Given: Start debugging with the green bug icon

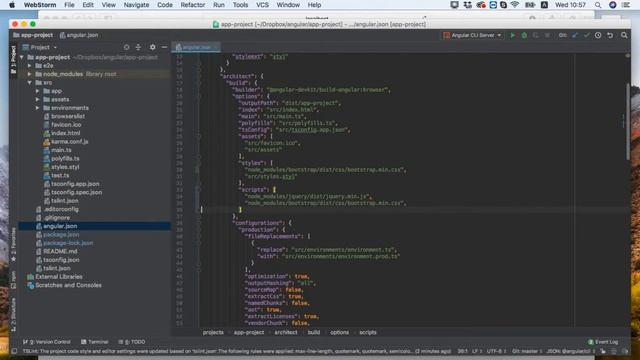Looking at the screenshot, I should [524, 36].
